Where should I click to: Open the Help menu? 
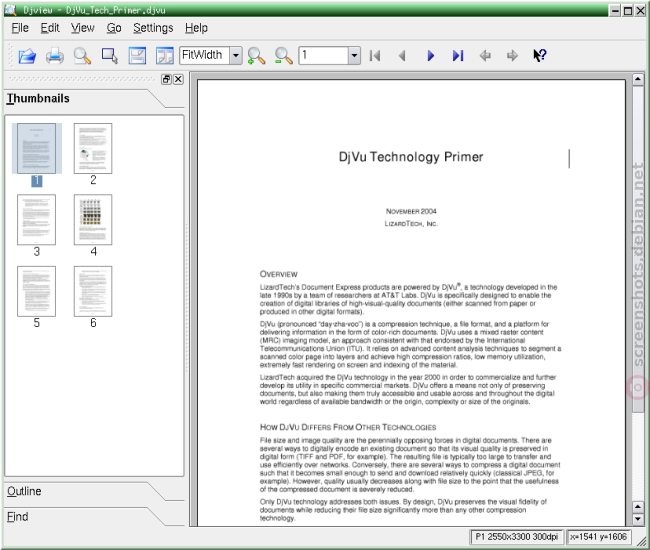(x=196, y=28)
